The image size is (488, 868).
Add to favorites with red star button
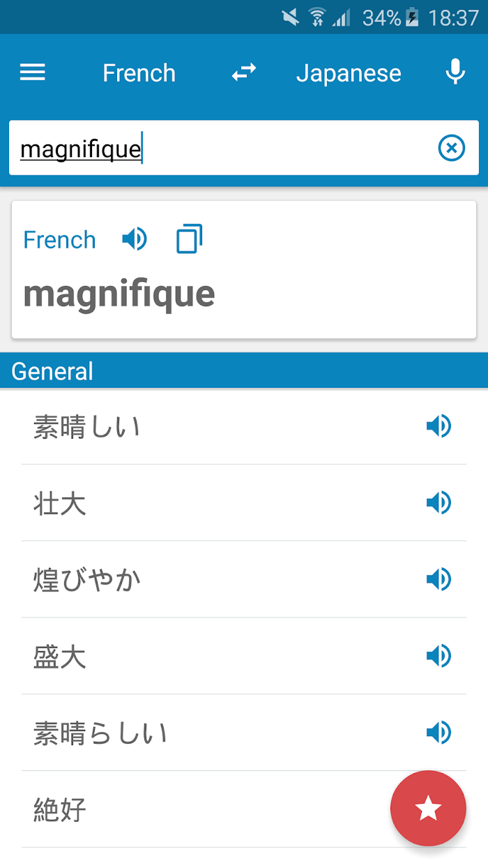tap(428, 809)
